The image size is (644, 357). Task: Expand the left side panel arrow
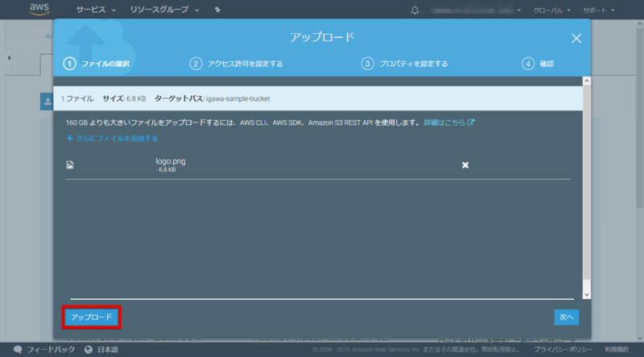[x=9, y=58]
